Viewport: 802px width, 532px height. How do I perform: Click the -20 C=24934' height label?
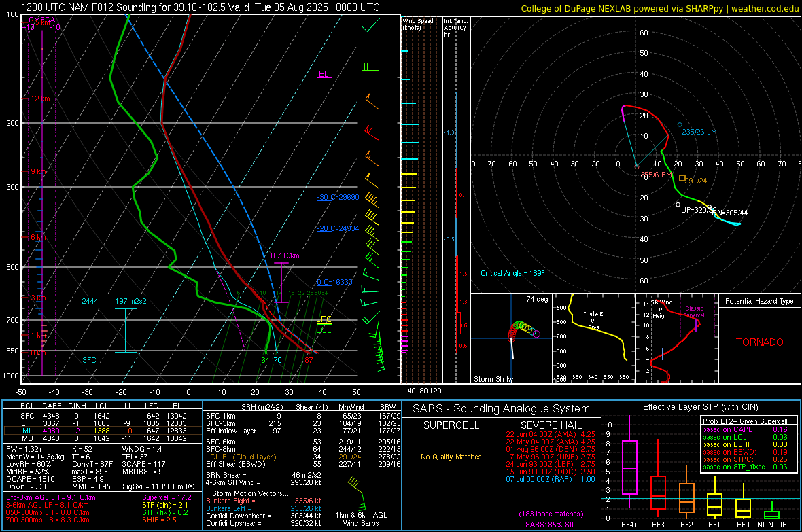pos(338,229)
